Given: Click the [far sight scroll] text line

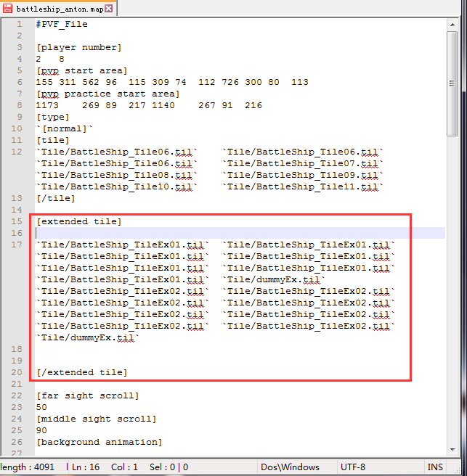Looking at the screenshot, I should point(87,395).
